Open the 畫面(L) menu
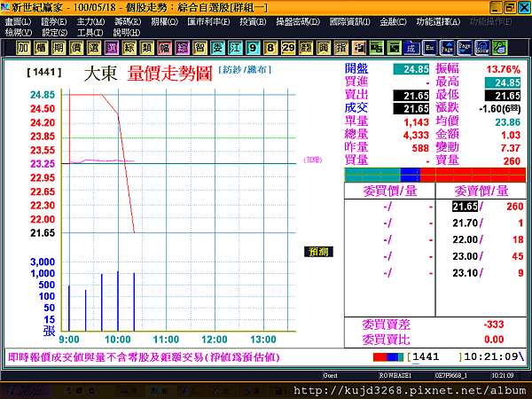The height and width of the screenshot is (399, 532). coord(18,21)
